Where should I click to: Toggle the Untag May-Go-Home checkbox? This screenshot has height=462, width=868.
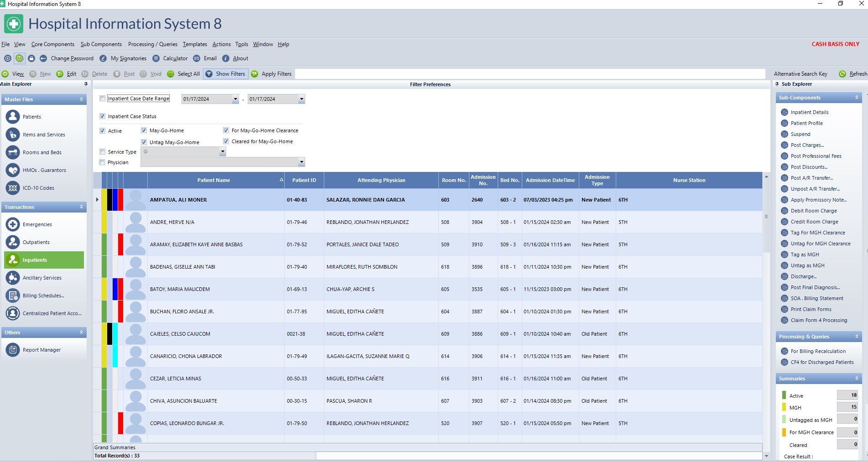144,142
